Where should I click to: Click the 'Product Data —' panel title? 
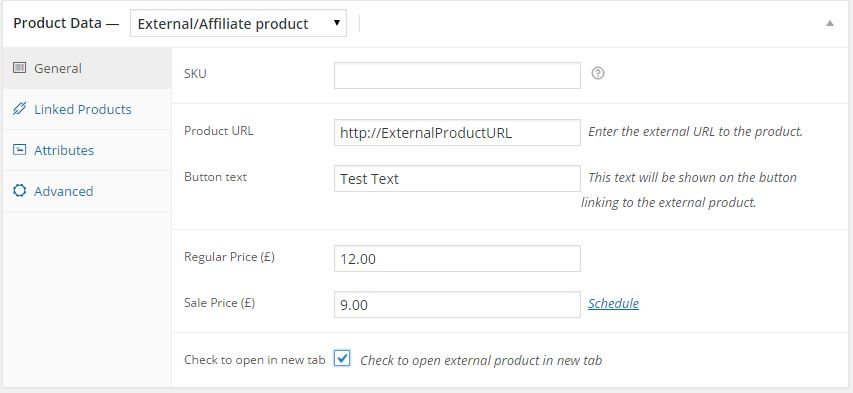pos(66,23)
